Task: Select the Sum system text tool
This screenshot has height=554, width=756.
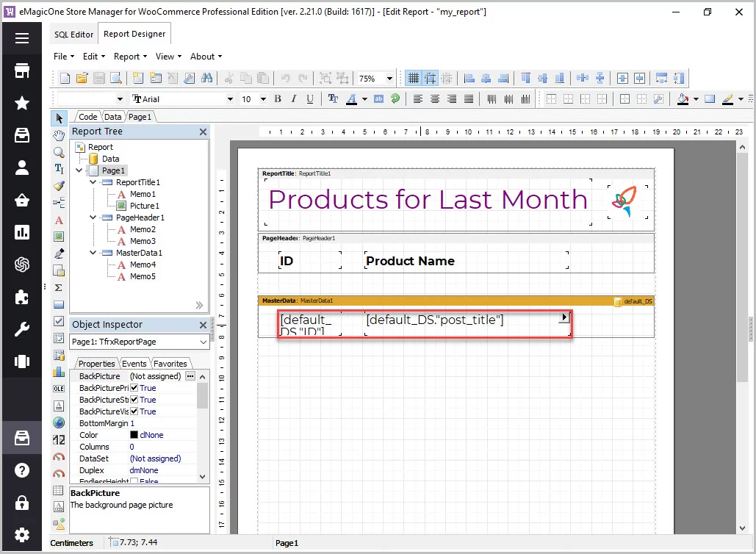Action: pos(59,287)
